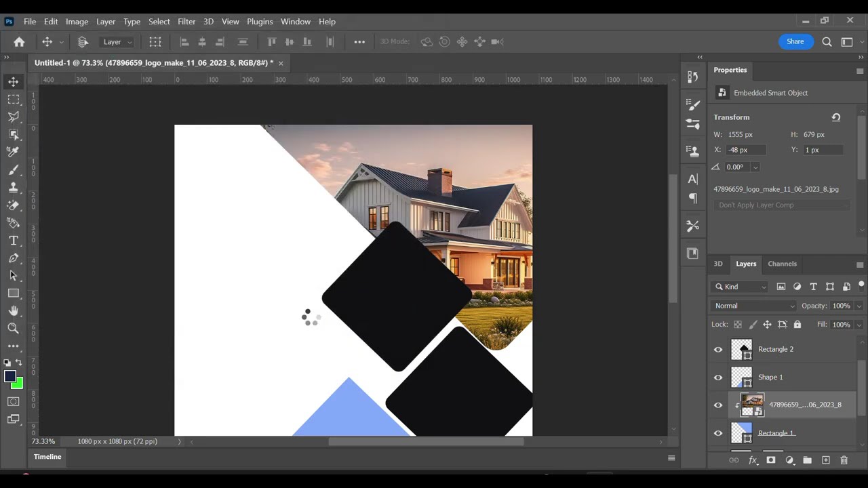Create a new group folder
Image resolution: width=868 pixels, height=488 pixels.
tap(807, 460)
